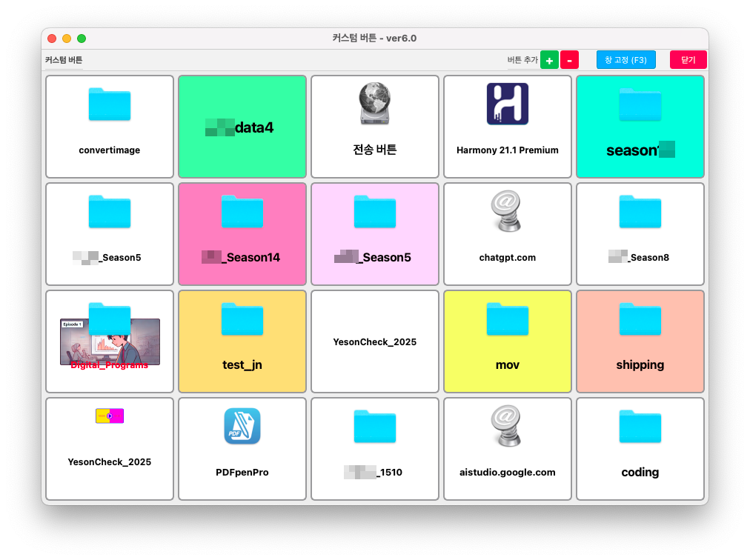Image resolution: width=750 pixels, height=560 pixels.
Task: Click the yellow-magenta YesonCheck_2025 icon
Action: [110, 416]
